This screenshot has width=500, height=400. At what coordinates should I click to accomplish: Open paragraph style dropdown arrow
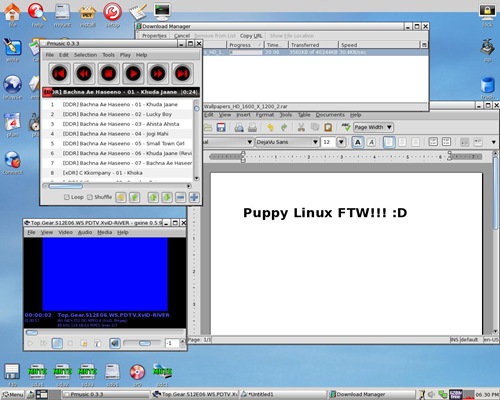tap(249, 142)
